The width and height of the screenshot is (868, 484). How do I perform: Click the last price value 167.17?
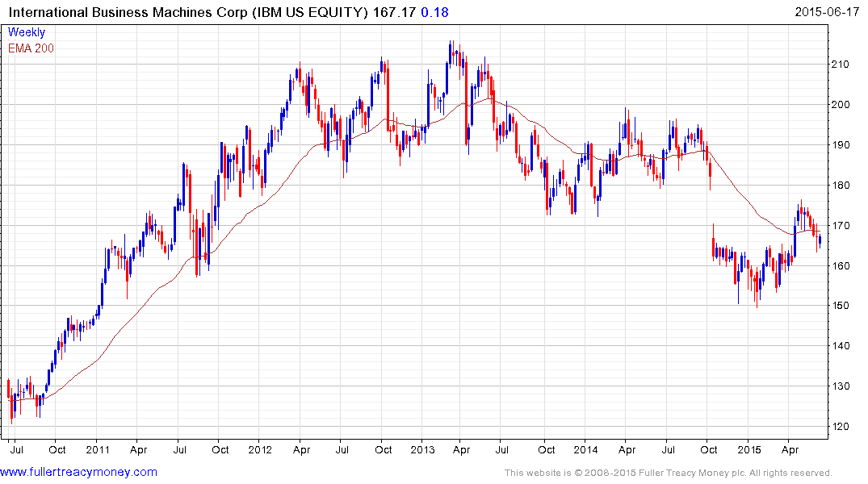coord(393,12)
